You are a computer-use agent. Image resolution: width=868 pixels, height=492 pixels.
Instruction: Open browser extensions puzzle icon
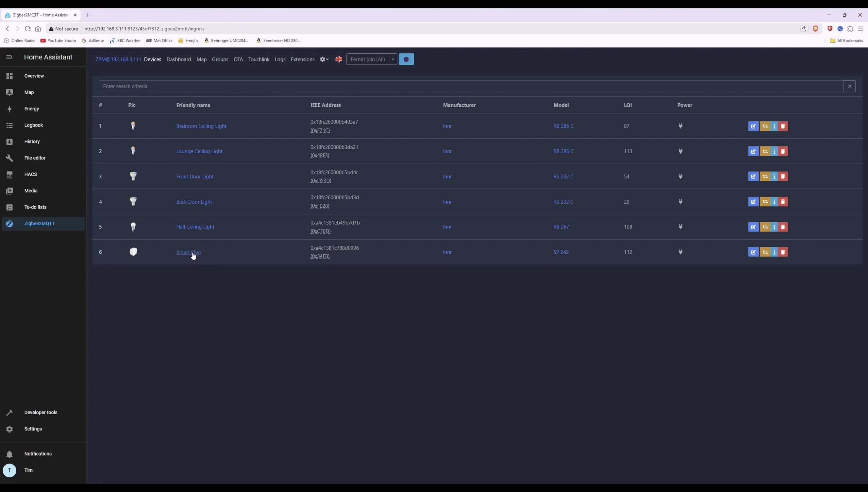click(x=850, y=29)
